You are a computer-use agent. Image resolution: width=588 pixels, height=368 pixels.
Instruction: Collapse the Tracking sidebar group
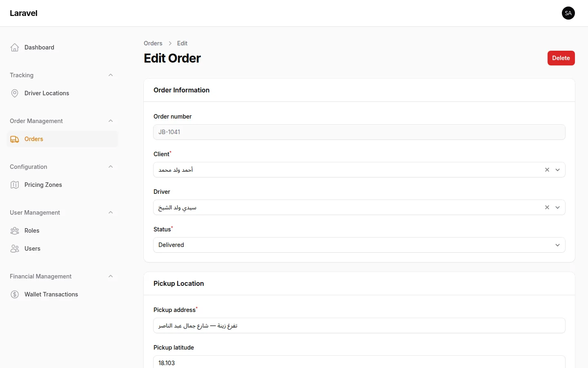tap(111, 75)
